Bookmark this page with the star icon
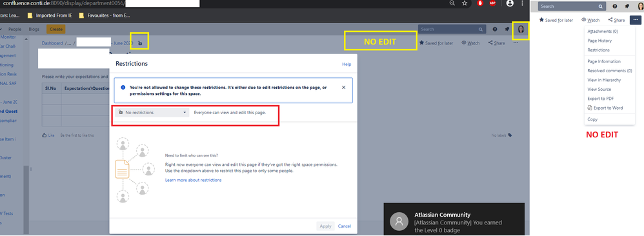This screenshot has width=644, height=236. [x=465, y=3]
